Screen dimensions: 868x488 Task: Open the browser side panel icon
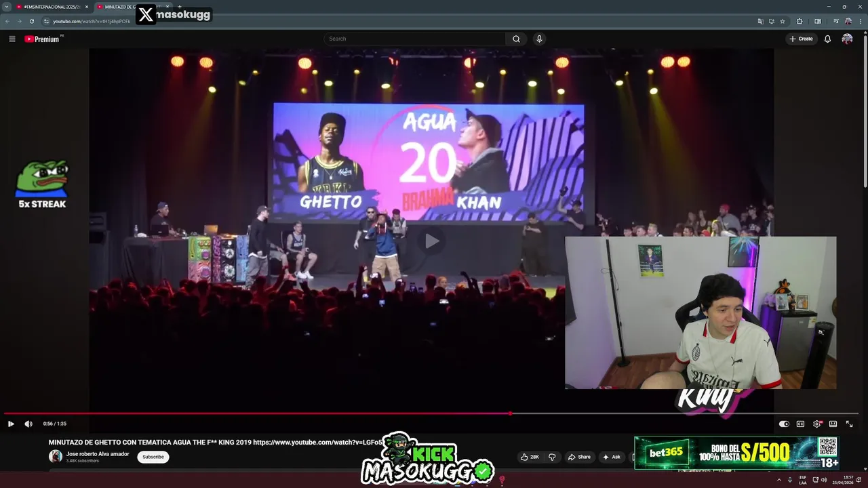pos(818,21)
